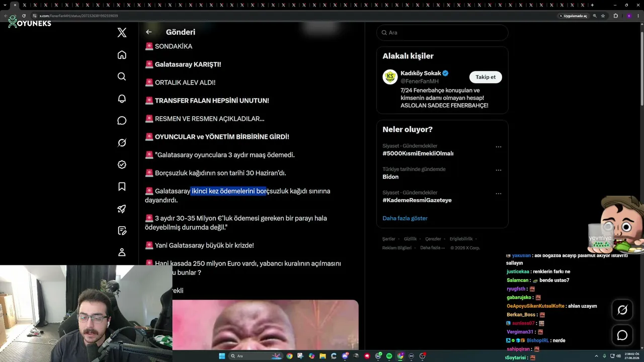The width and height of the screenshot is (644, 362).
Task: Click the taskbar clock and date
Action: [631, 356]
